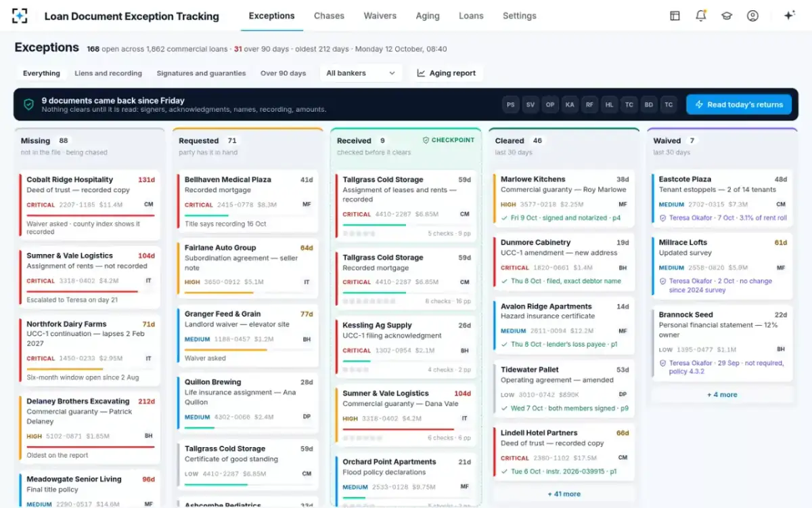
Task: Click IT banker badge on Fairlane Auto Group
Action: pyautogui.click(x=307, y=282)
